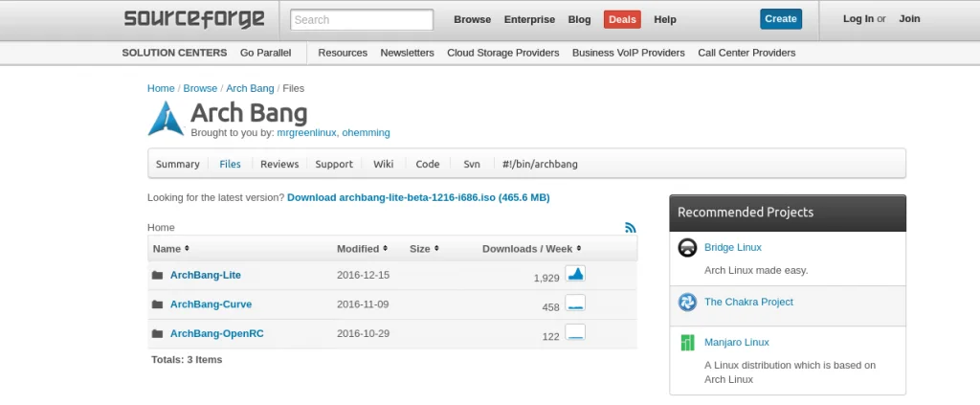
Task: Open the Help menu item
Action: click(665, 19)
